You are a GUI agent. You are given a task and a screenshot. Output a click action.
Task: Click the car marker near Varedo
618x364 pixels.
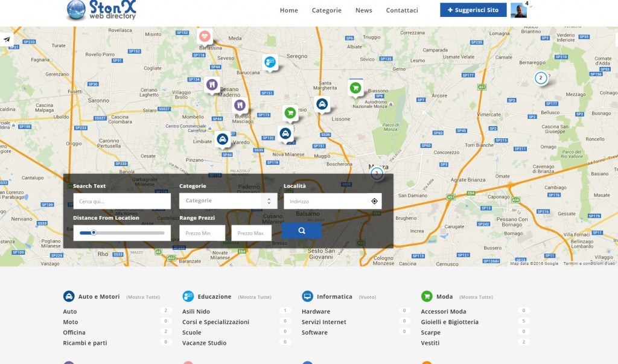click(222, 139)
